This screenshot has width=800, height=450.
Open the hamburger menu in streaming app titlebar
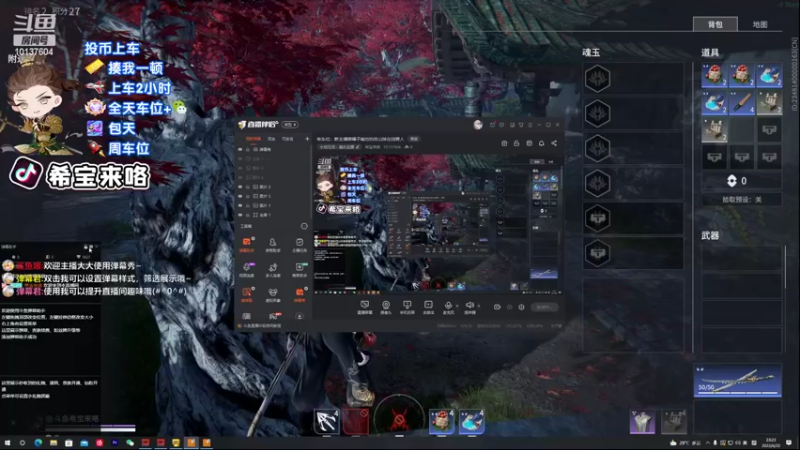click(x=531, y=124)
